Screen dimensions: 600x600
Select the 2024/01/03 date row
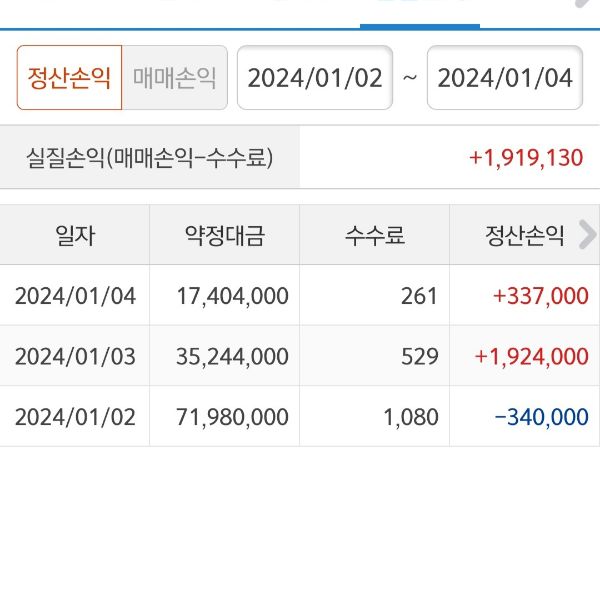(x=75, y=356)
